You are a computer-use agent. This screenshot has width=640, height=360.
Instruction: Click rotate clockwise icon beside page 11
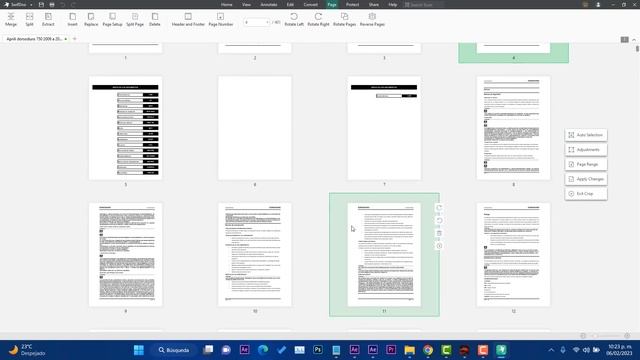pos(439,208)
